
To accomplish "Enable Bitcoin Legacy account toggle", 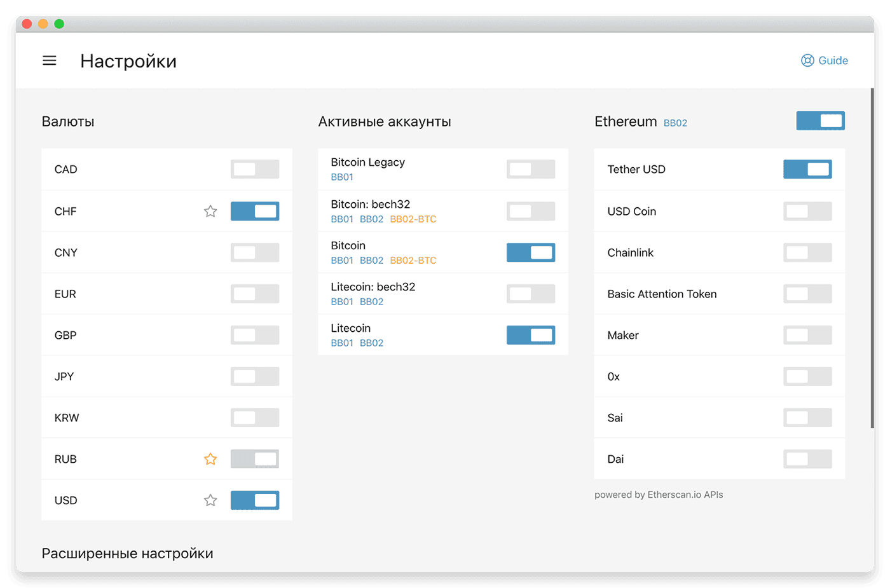I will [531, 169].
